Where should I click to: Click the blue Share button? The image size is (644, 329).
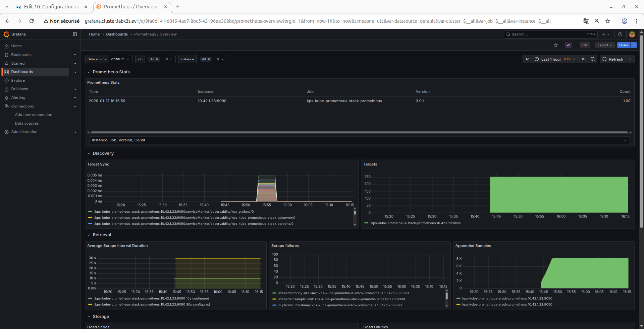pos(624,45)
